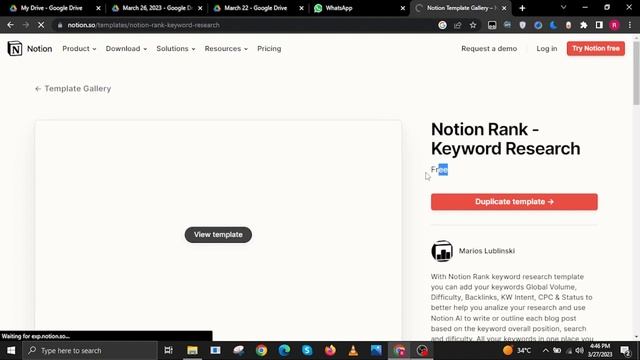Click the Chrome profile avatar icon
Image resolution: width=640 pixels, height=360 pixels.
[614, 25]
